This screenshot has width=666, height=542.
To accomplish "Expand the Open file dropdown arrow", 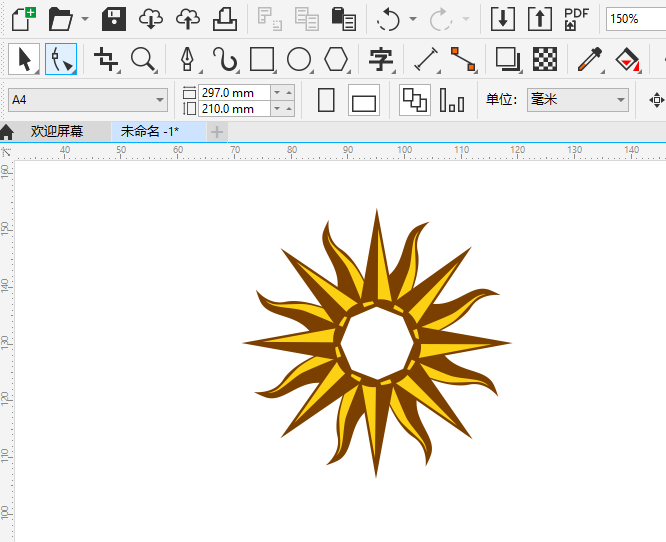I will 85,19.
